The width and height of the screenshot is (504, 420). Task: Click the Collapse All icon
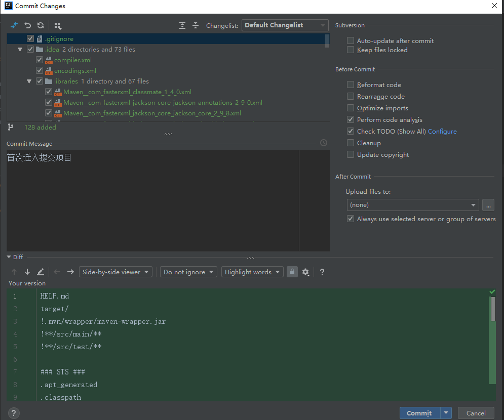click(x=196, y=25)
